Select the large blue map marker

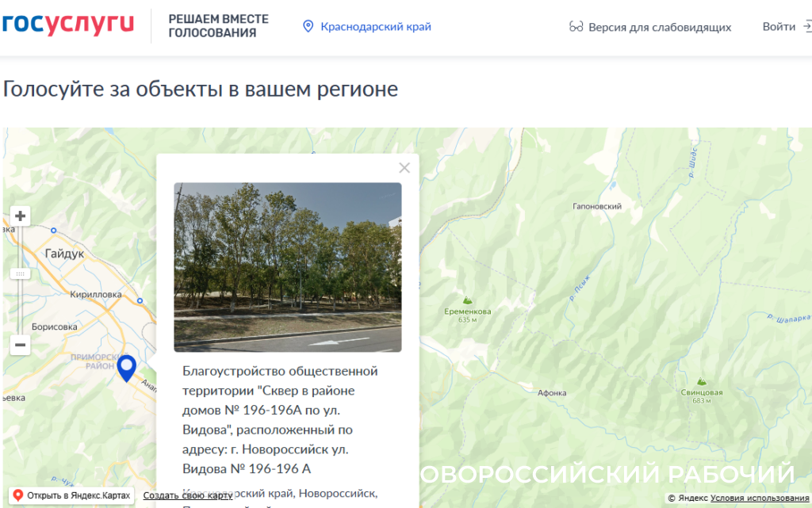tap(126, 368)
